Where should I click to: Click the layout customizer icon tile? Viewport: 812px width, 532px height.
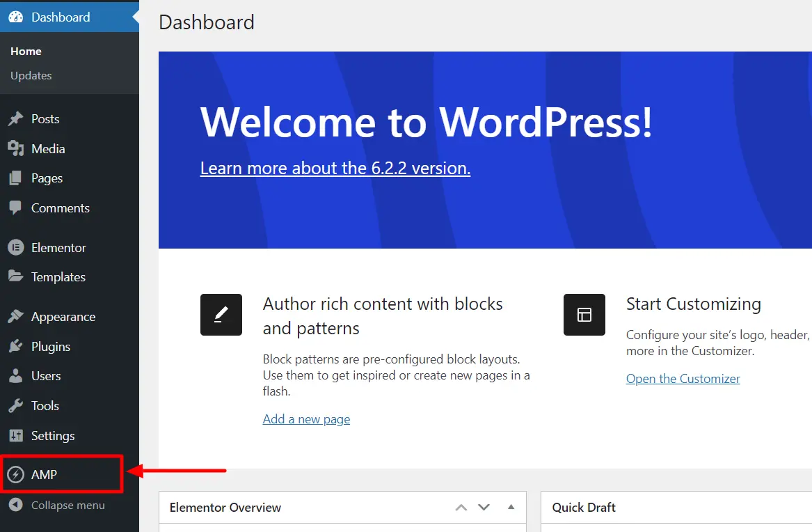(x=584, y=315)
